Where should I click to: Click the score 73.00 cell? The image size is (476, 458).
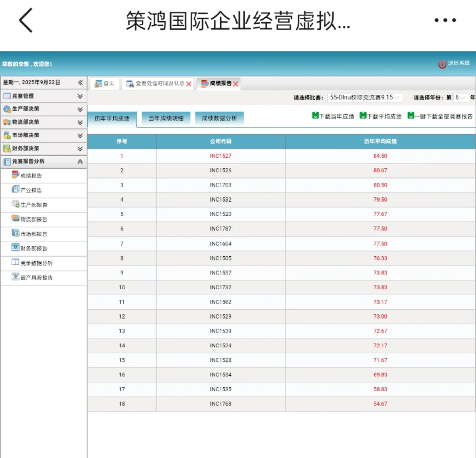[381, 316]
